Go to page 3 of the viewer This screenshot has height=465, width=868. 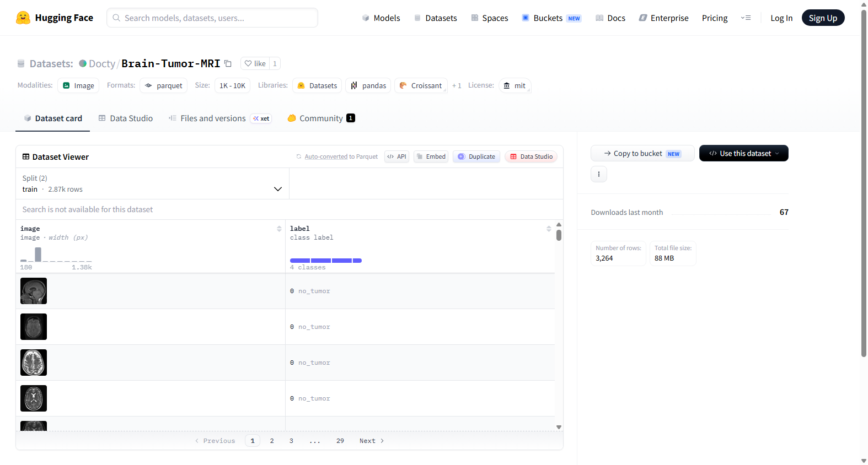click(291, 441)
